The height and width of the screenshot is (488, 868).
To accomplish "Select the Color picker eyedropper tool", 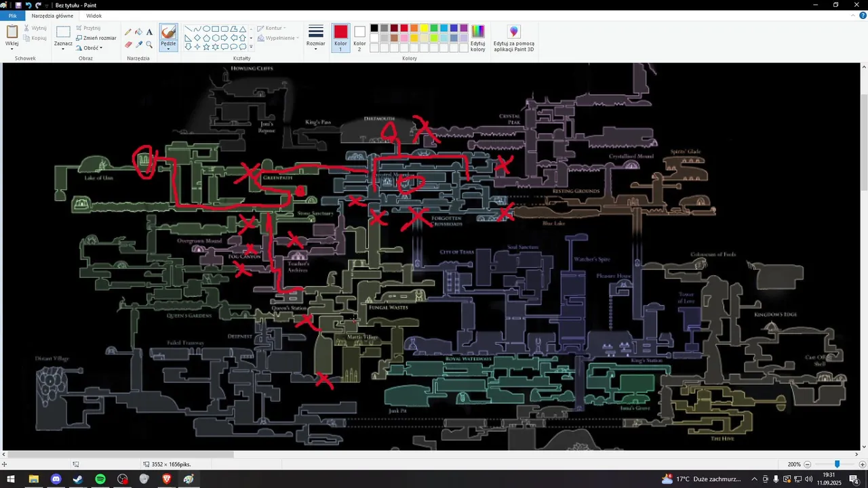I will click(x=139, y=44).
